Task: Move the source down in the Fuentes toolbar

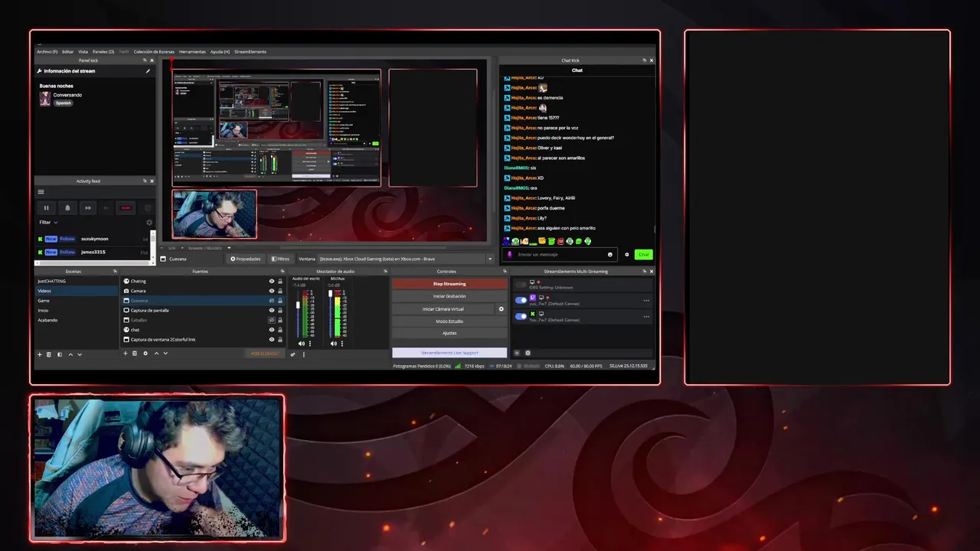Action: tap(165, 354)
